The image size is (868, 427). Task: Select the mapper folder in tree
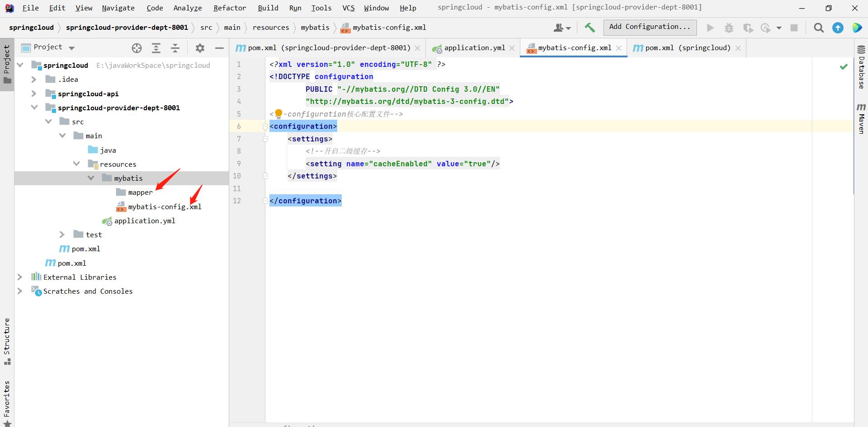tap(140, 192)
